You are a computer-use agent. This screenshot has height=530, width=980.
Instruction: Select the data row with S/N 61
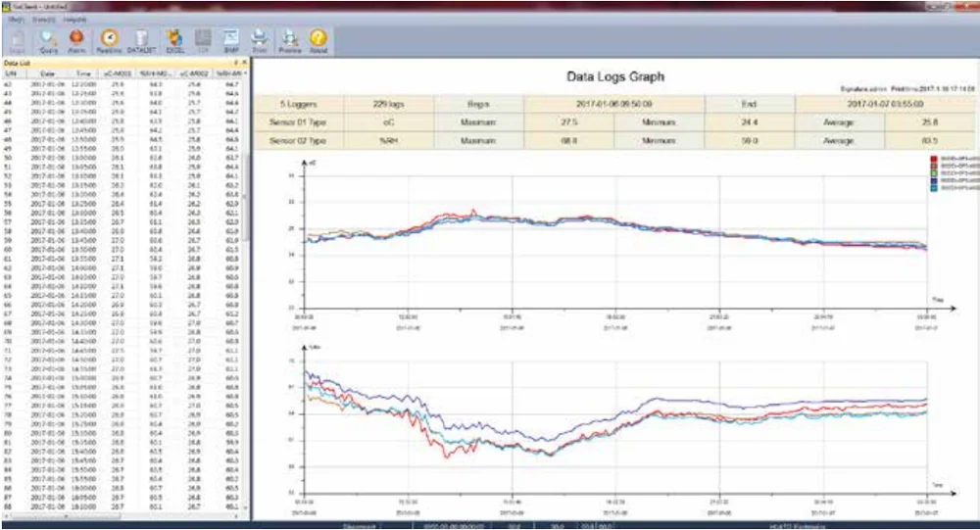pos(122,258)
